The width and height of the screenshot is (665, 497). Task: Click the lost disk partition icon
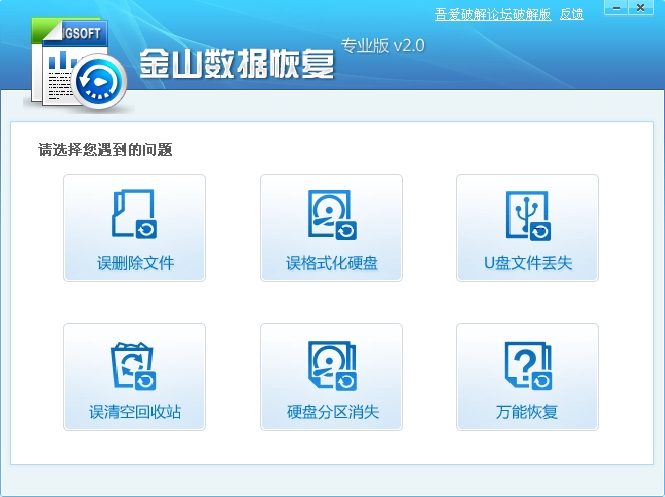click(331, 364)
